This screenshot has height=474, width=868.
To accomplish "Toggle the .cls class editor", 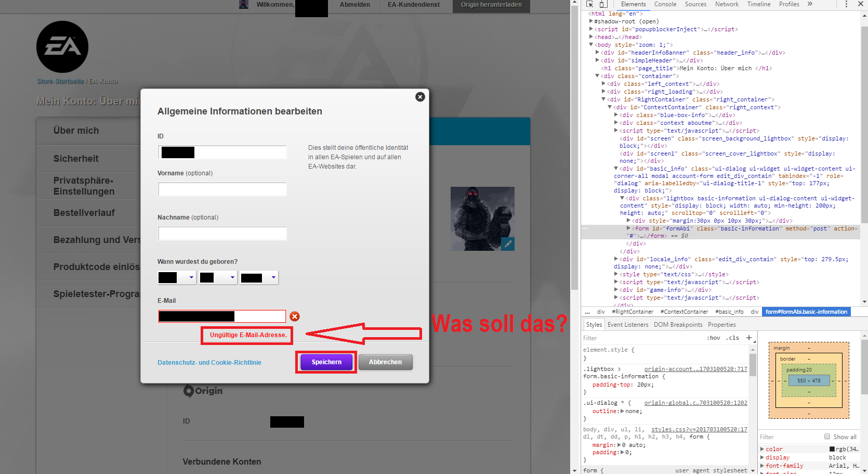I will (732, 338).
